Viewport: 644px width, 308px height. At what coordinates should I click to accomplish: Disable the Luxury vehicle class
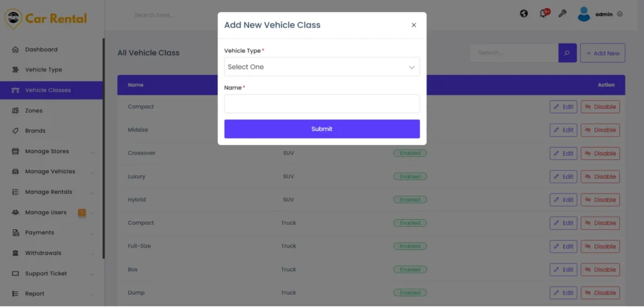[x=600, y=176]
